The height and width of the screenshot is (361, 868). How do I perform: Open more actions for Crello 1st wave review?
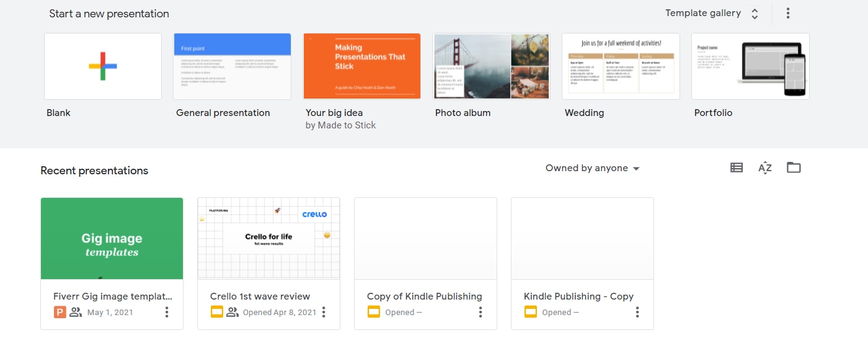[x=324, y=312]
